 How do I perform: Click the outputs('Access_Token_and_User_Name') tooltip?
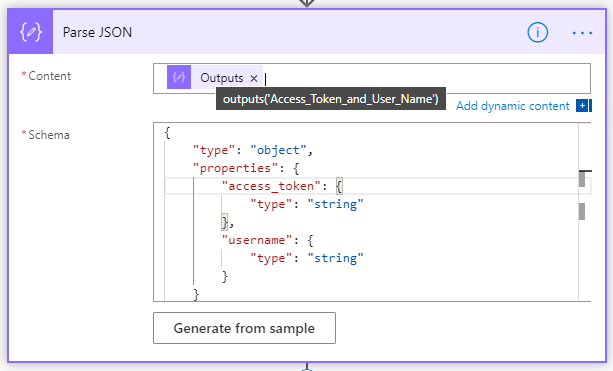click(331, 99)
